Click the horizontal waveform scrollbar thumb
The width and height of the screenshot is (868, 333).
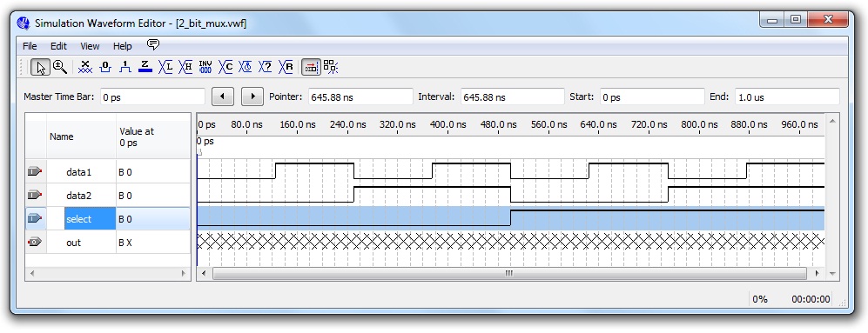tap(509, 273)
